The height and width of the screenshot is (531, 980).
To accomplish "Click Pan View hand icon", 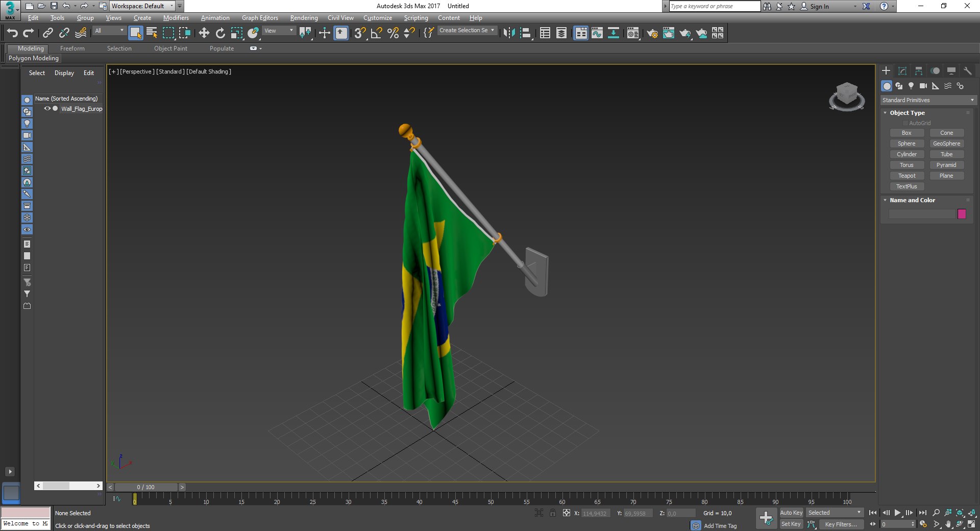I will click(x=948, y=524).
